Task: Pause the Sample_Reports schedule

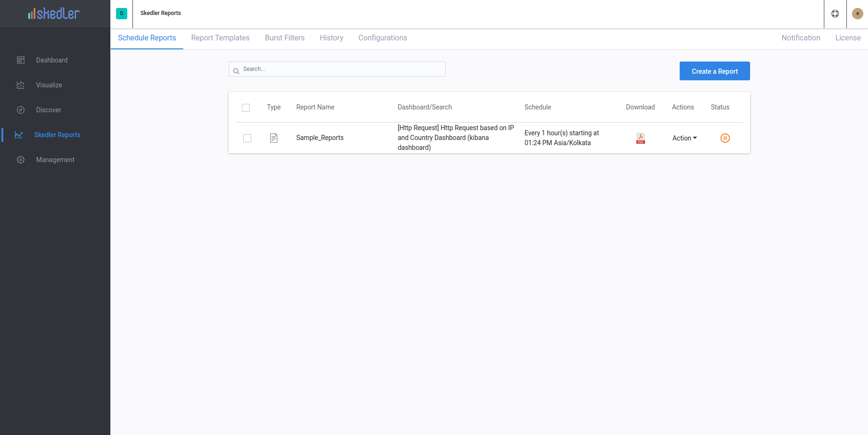Action: 725,138
